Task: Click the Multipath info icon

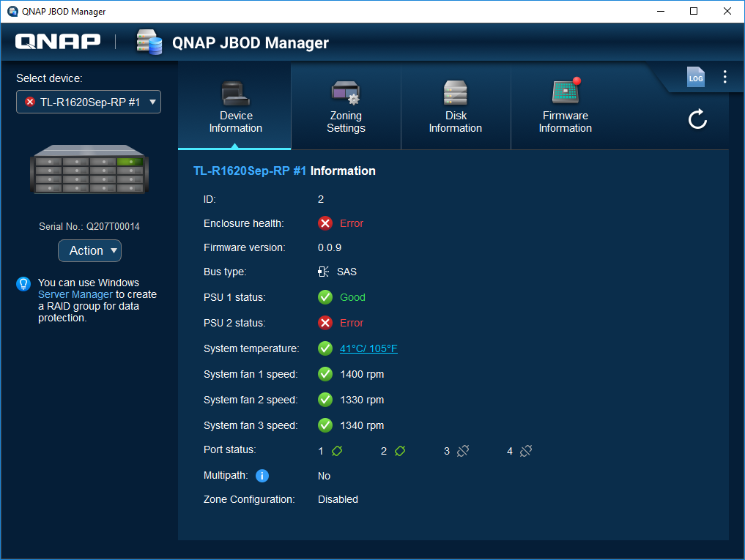Action: pos(262,476)
